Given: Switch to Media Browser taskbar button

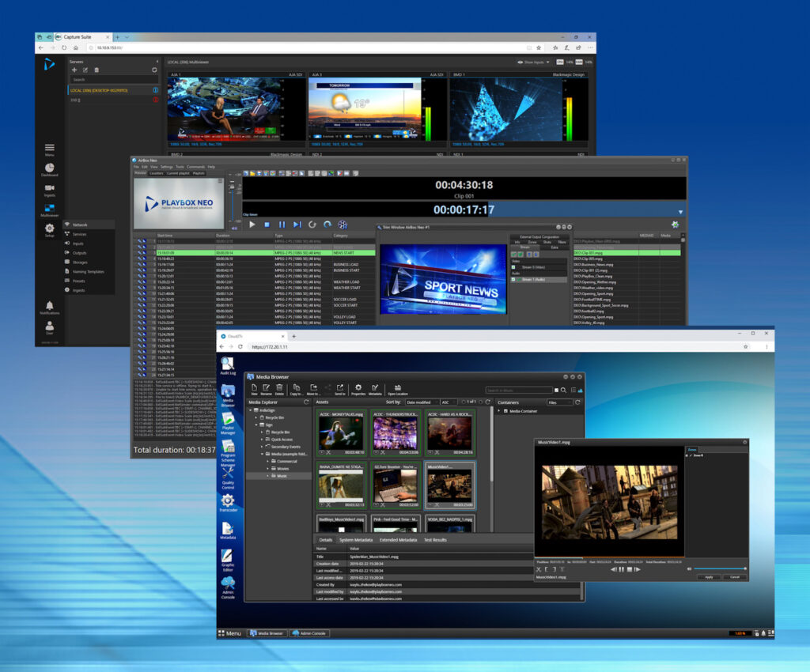Looking at the screenshot, I should point(267,633).
